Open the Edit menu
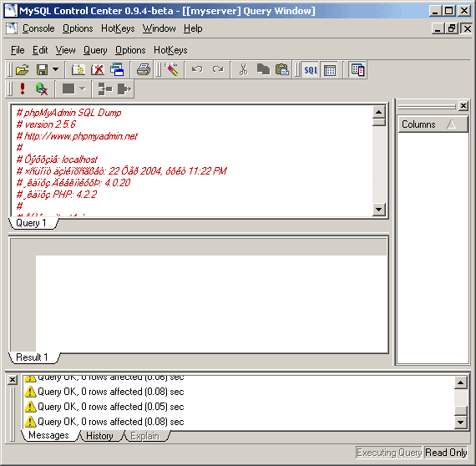The width and height of the screenshot is (476, 466). pos(40,50)
